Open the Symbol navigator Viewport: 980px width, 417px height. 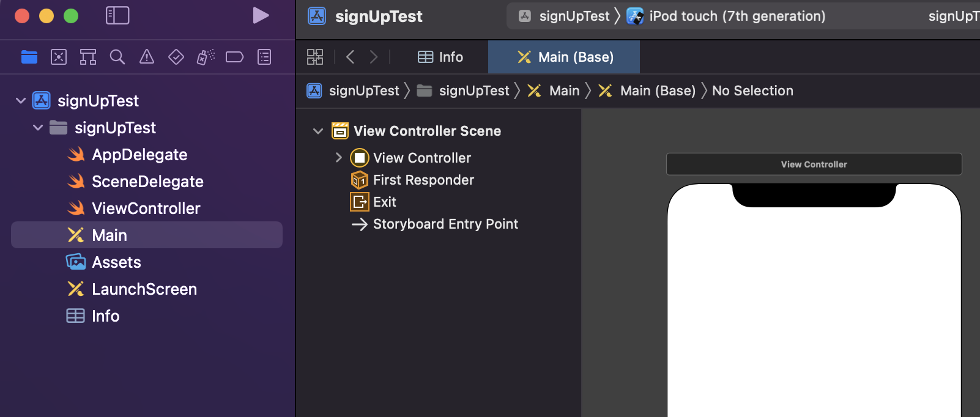tap(88, 57)
